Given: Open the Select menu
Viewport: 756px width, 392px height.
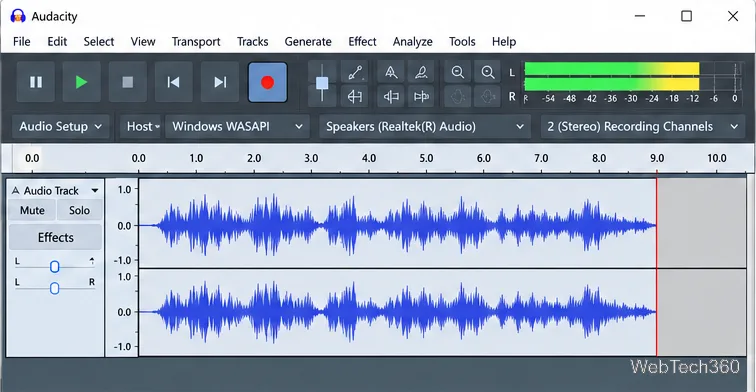Looking at the screenshot, I should coord(99,42).
